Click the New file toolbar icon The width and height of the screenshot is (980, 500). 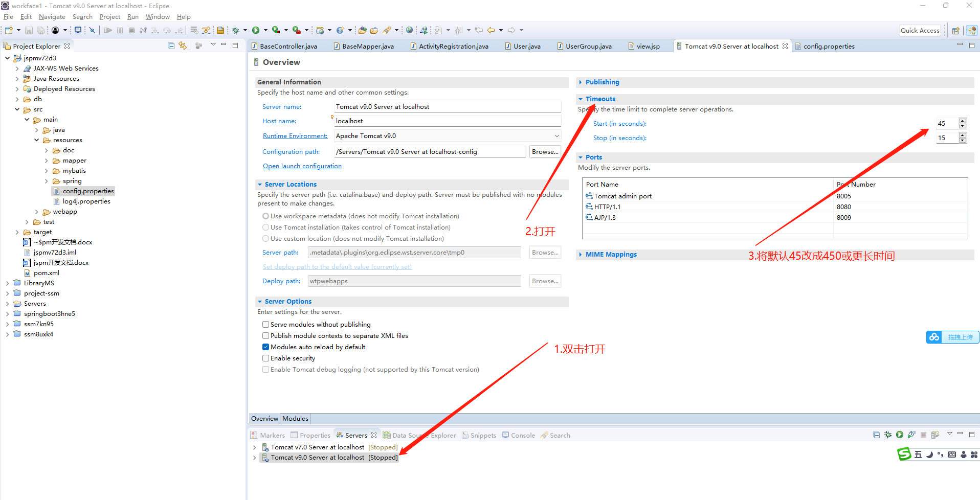click(x=9, y=30)
